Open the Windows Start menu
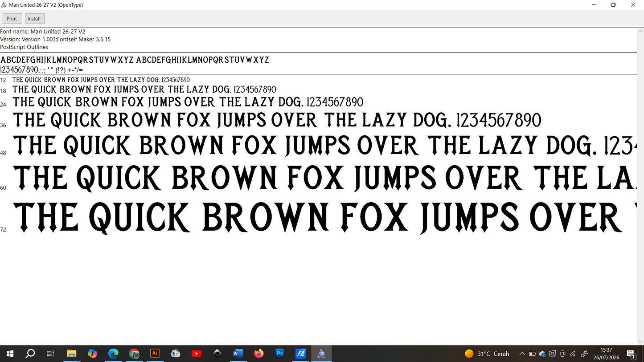This screenshot has height=362, width=644. coord(10,354)
